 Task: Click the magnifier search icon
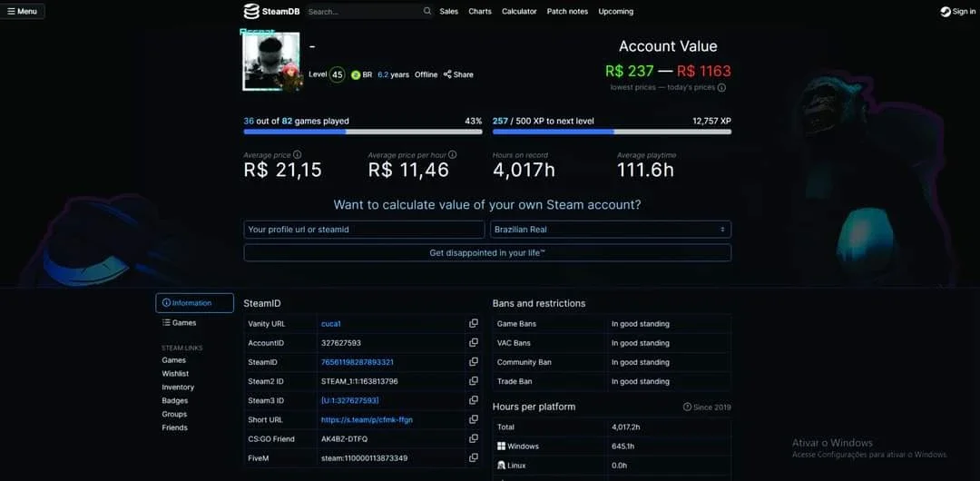pyautogui.click(x=427, y=11)
